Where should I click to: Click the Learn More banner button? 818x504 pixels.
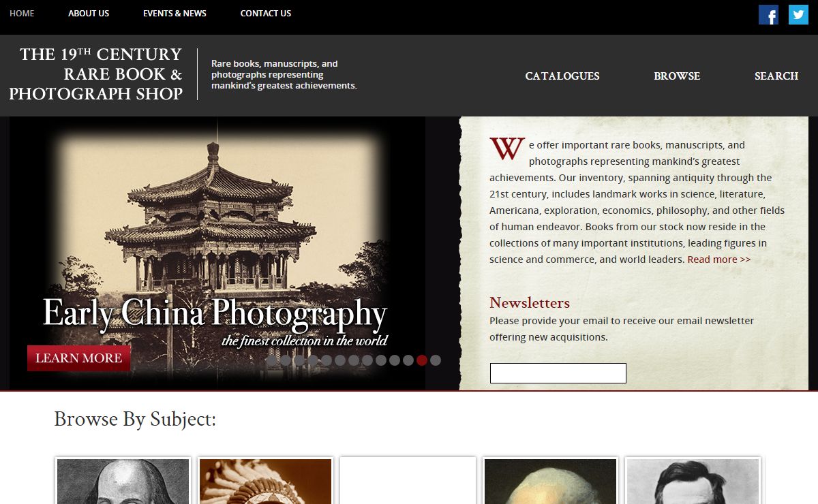point(78,358)
